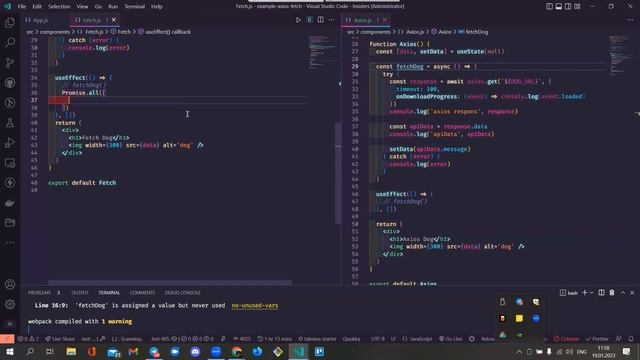Image resolution: width=640 pixels, height=360 pixels.
Task: Open the GitHub view in activity bar
Action: click(10, 82)
